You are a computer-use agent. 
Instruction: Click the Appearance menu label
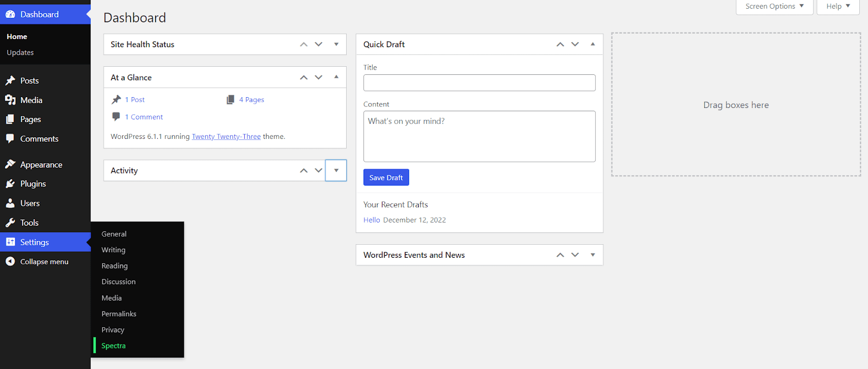[x=41, y=164]
